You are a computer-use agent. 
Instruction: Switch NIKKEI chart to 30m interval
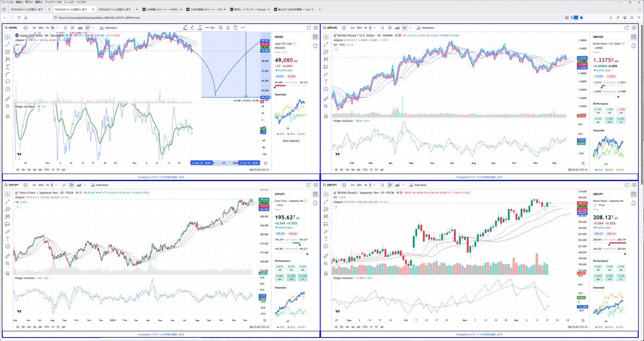(41, 27)
